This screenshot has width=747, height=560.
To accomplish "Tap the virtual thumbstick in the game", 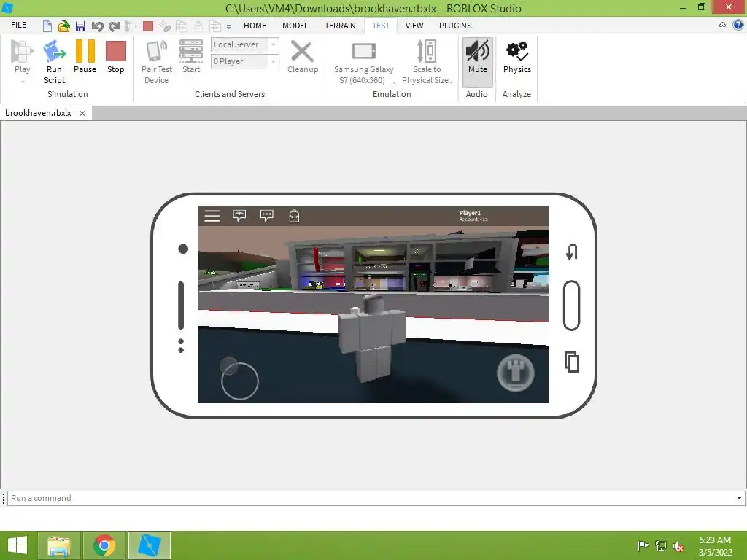I will click(239, 381).
